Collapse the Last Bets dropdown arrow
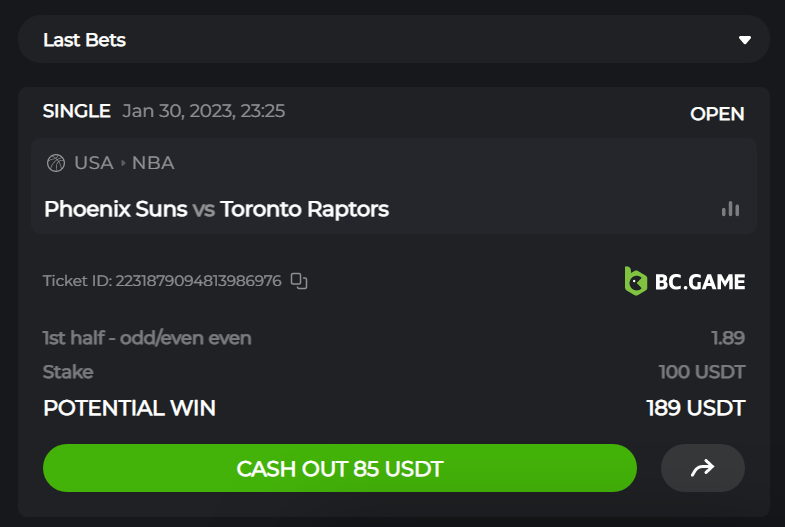 coord(744,40)
